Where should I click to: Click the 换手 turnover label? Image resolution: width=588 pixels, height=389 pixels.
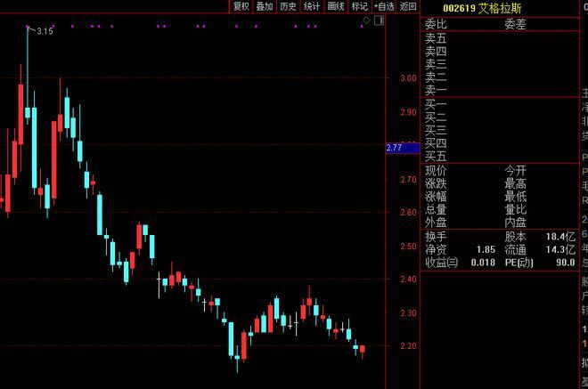pyautogui.click(x=436, y=237)
